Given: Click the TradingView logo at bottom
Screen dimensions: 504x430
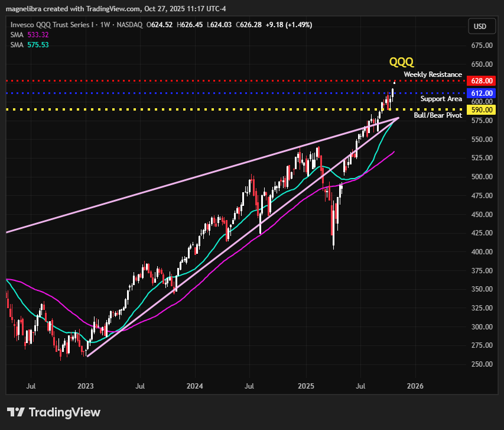Looking at the screenshot, I should pyautogui.click(x=54, y=412).
